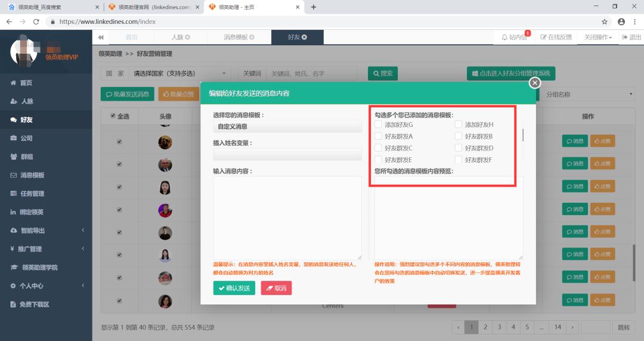
Task: Click the friends table vertical scrollbar
Action: pos(634,263)
